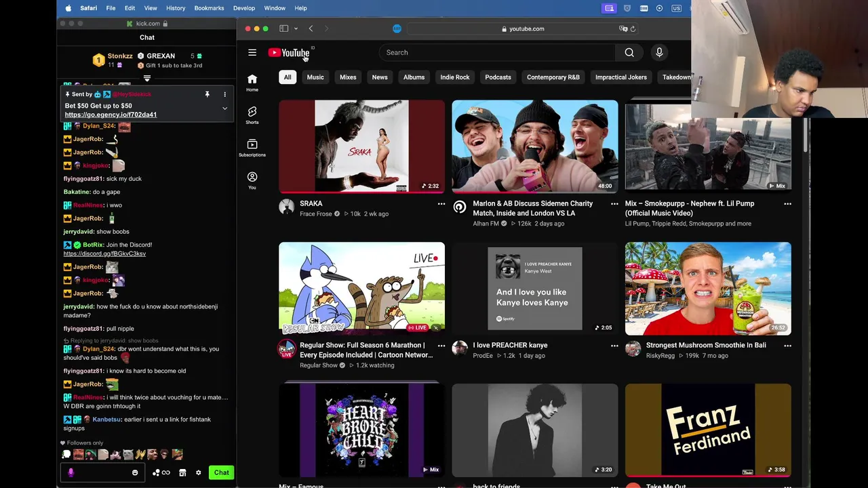Select the Podcasts filter chip

click(498, 77)
